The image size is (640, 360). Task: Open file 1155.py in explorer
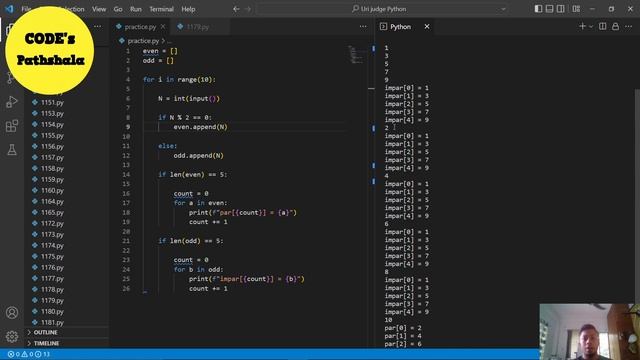click(52, 136)
